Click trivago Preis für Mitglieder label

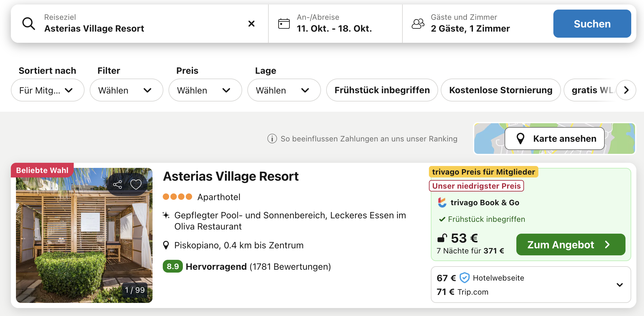pyautogui.click(x=483, y=172)
